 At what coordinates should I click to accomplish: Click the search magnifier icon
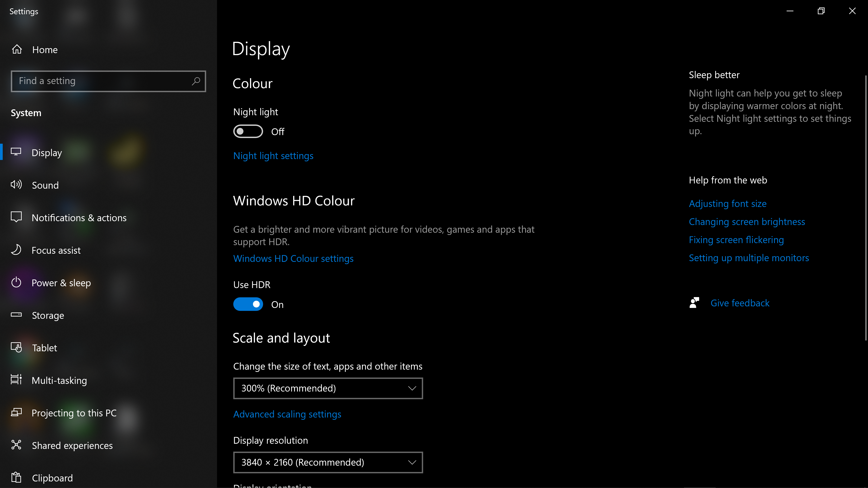[x=196, y=81]
